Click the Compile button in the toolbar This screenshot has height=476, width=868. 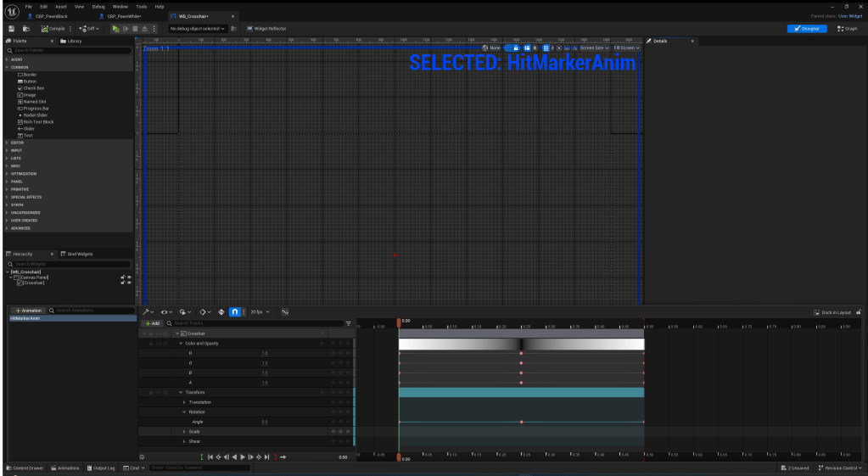pos(53,28)
